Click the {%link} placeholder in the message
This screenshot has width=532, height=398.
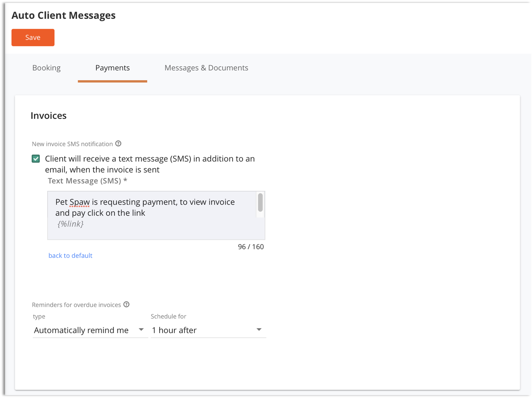70,224
